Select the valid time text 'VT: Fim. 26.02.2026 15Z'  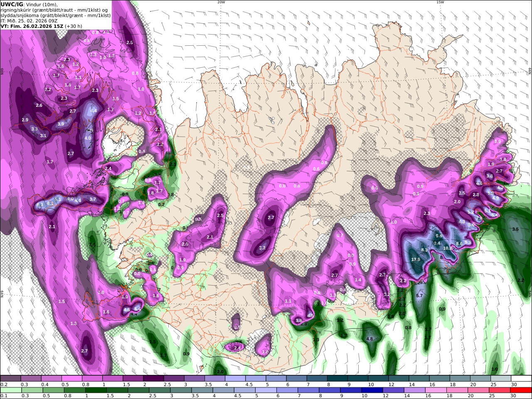click(32, 26)
